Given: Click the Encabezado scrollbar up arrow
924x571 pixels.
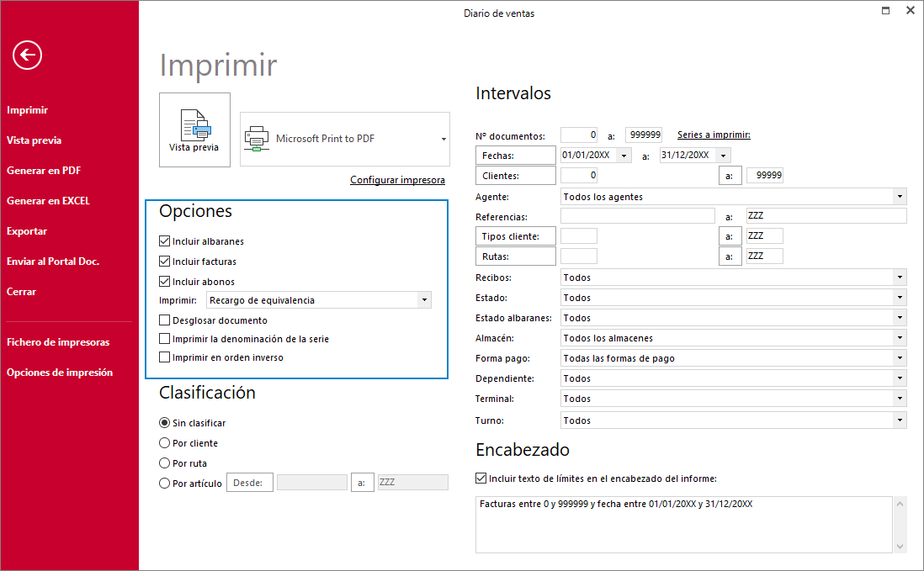Looking at the screenshot, I should coord(900,503).
